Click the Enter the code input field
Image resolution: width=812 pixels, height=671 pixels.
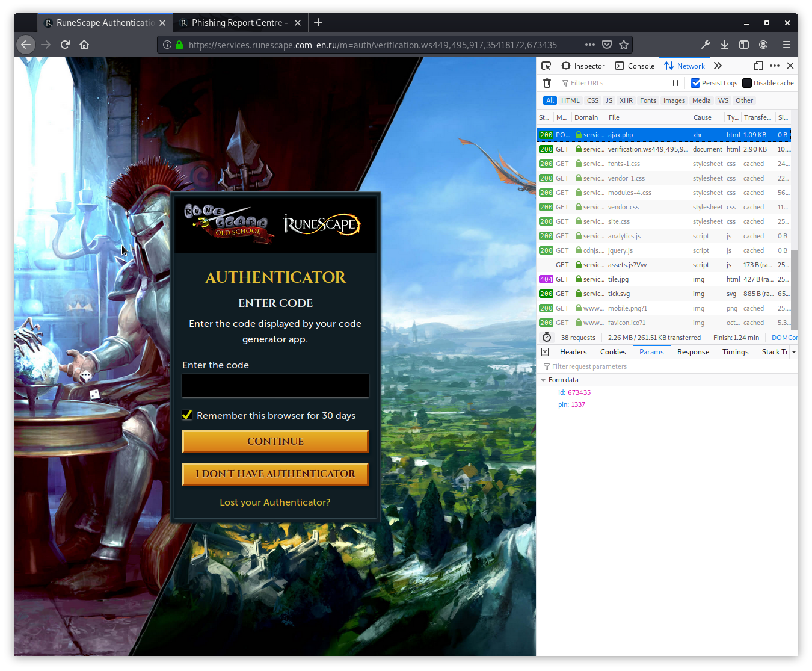[x=275, y=386]
